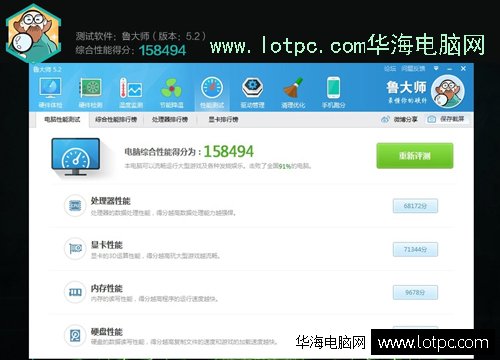Open the 问题反馈 feedback link
Viewport: 500px width, 360px height.
click(413, 69)
